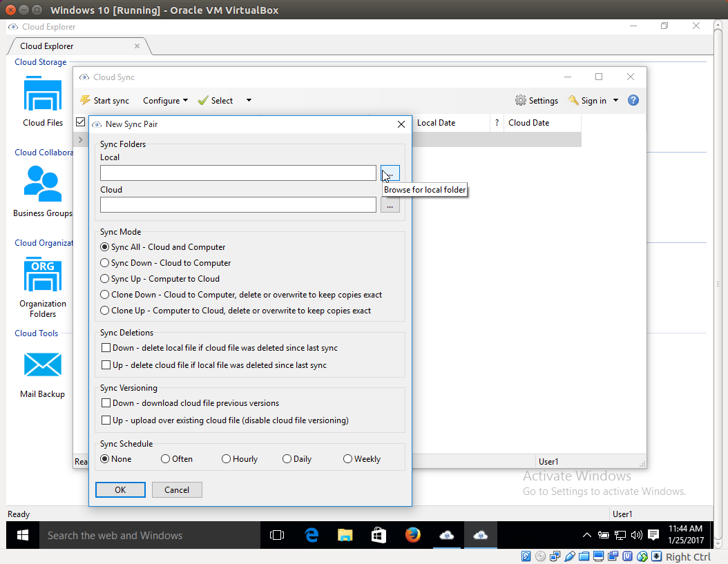The height and width of the screenshot is (564, 728).
Task: Open dropdown arrow beside Sign in
Action: pos(616,100)
